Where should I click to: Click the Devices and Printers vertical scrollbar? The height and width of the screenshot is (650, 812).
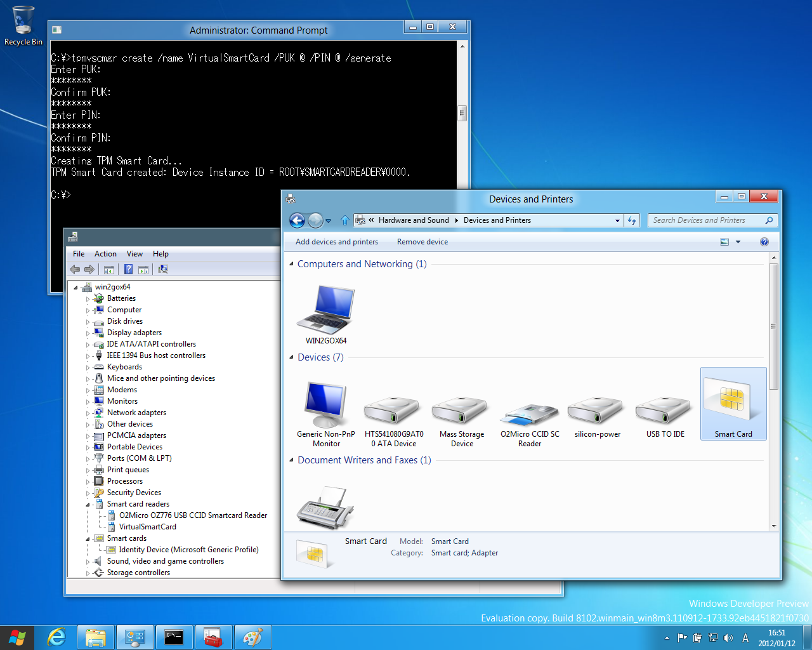click(773, 326)
